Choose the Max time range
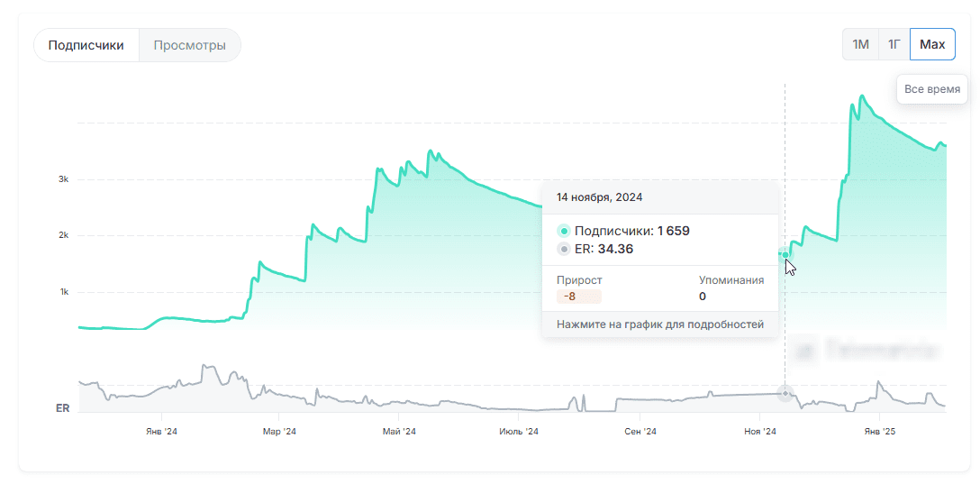 932,44
